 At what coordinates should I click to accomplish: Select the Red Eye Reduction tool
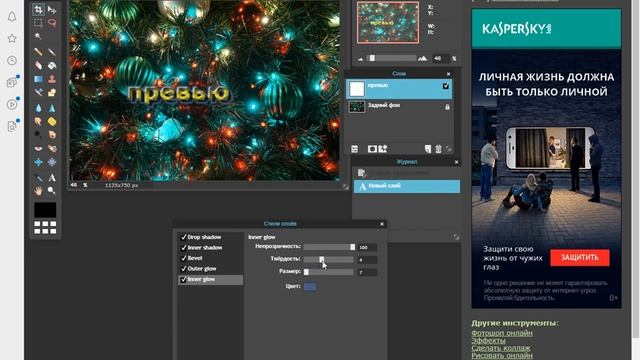38,149
